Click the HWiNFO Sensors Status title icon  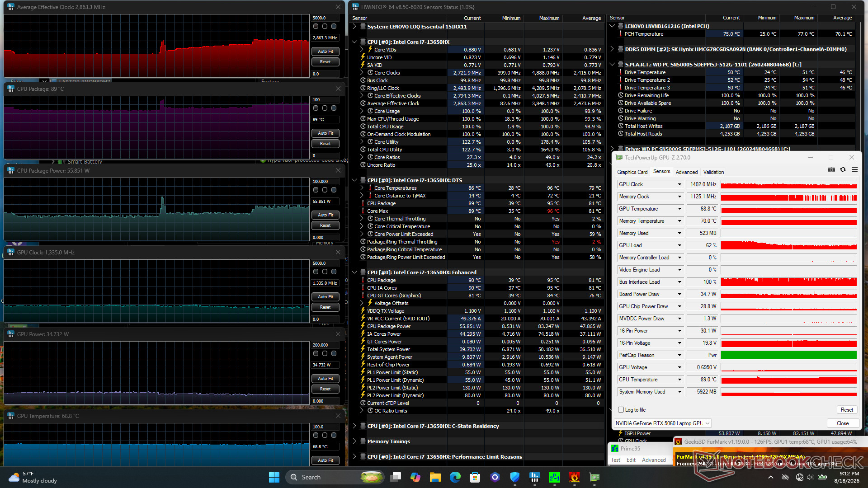pos(355,7)
